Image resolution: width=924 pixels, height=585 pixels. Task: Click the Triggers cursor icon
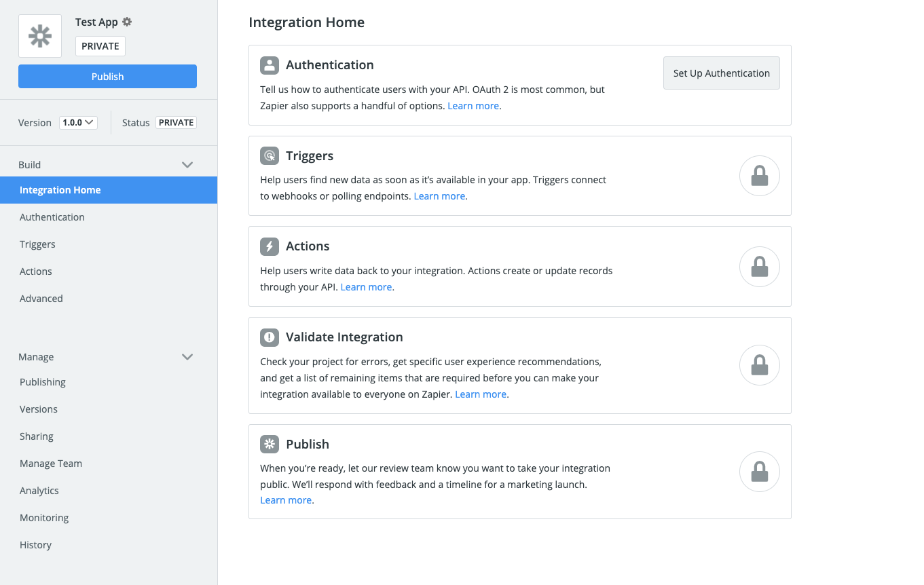(270, 156)
